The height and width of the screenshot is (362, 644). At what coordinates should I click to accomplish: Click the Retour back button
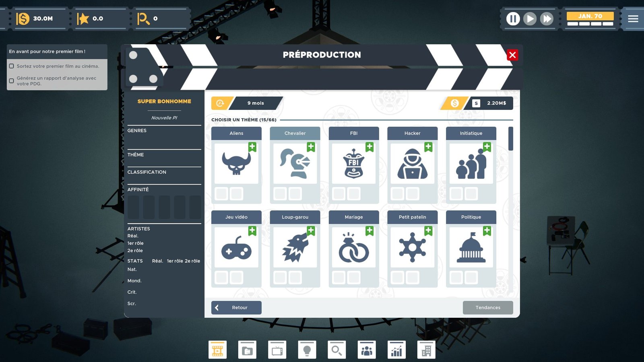236,308
